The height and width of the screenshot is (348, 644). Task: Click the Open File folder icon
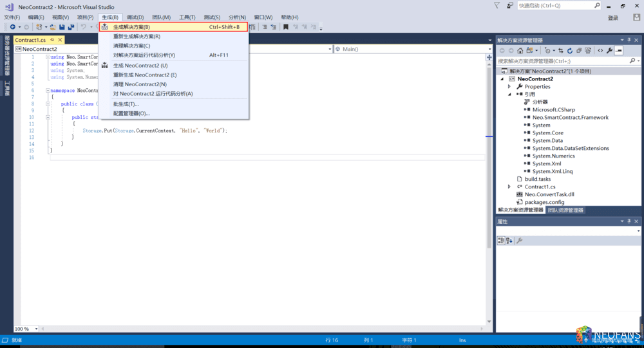click(53, 27)
